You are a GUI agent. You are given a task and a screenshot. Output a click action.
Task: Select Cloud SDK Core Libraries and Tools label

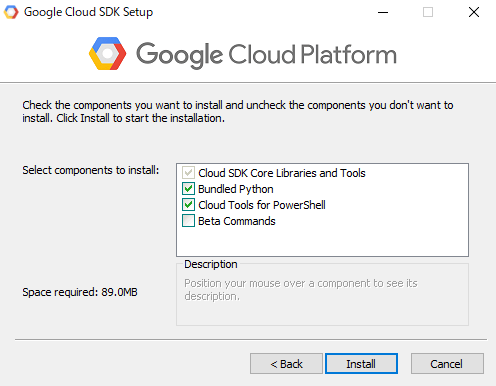coord(282,173)
